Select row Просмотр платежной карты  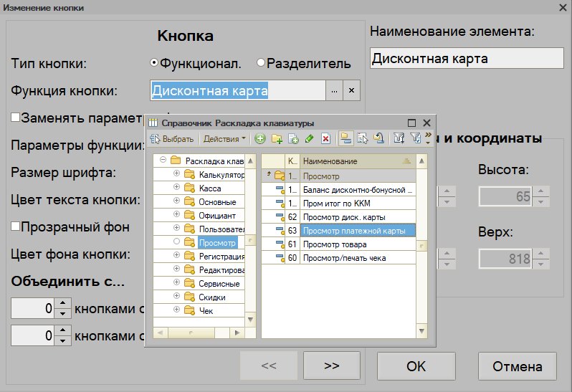pos(338,231)
